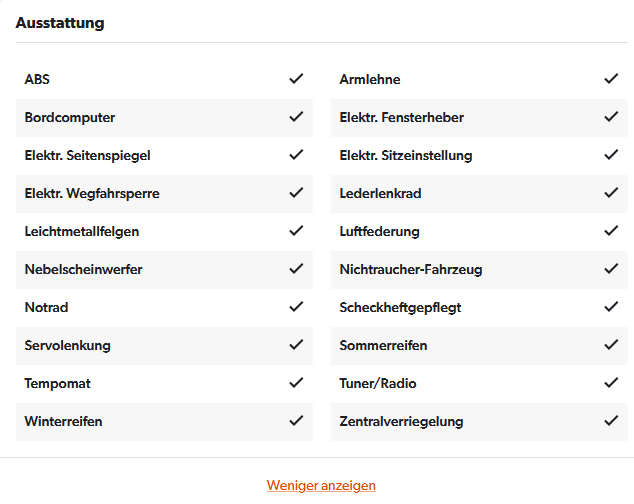Click the Tempomat checkmark icon

(x=296, y=383)
